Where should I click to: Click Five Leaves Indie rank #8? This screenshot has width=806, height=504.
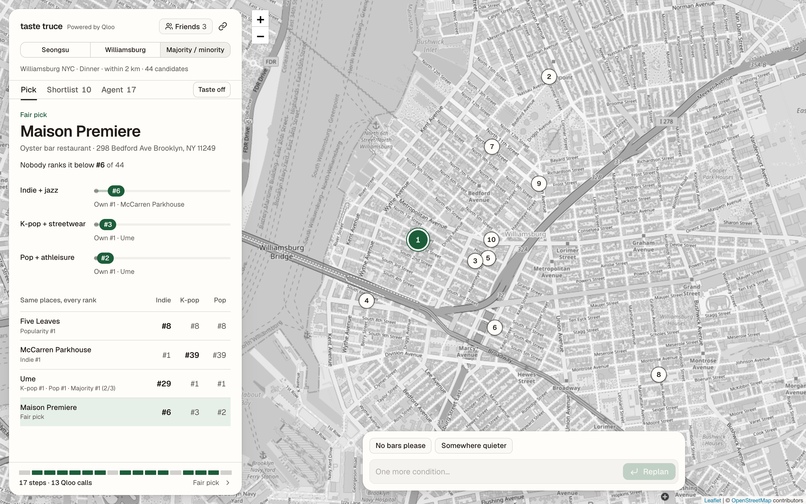click(166, 326)
